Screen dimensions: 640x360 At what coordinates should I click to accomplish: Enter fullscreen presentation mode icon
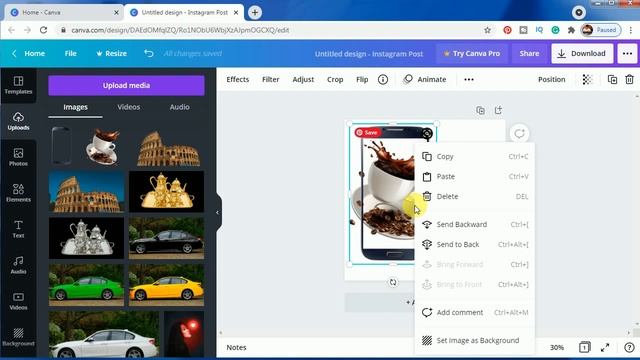[x=605, y=347]
